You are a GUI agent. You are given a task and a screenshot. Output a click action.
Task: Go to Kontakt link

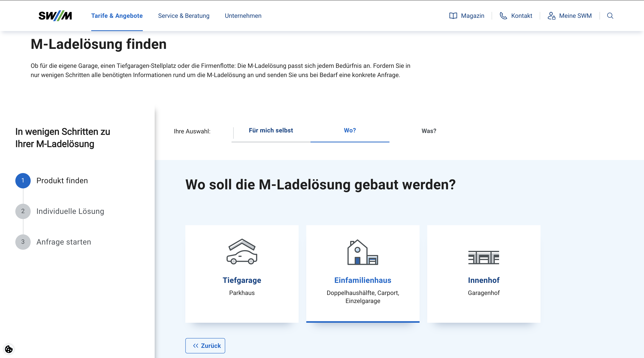(522, 16)
